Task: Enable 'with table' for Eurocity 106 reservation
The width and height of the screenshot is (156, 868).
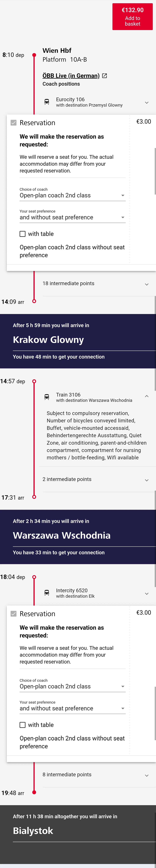Action: [x=23, y=234]
